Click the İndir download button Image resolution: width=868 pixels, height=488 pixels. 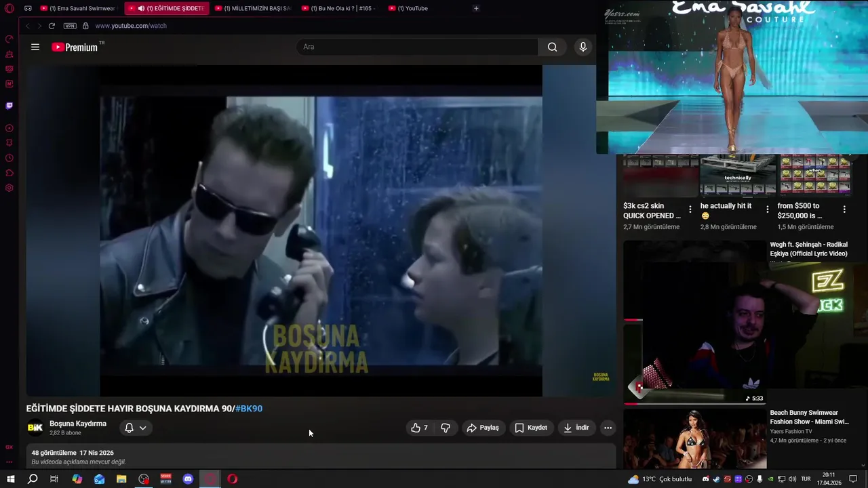(576, 428)
